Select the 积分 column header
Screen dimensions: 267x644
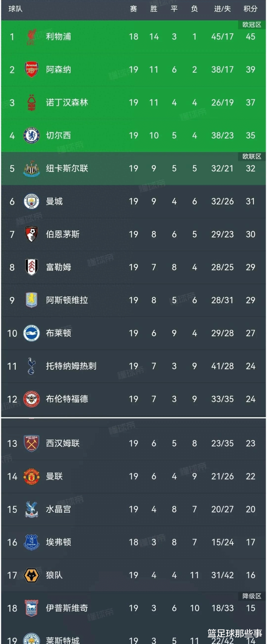coord(250,9)
